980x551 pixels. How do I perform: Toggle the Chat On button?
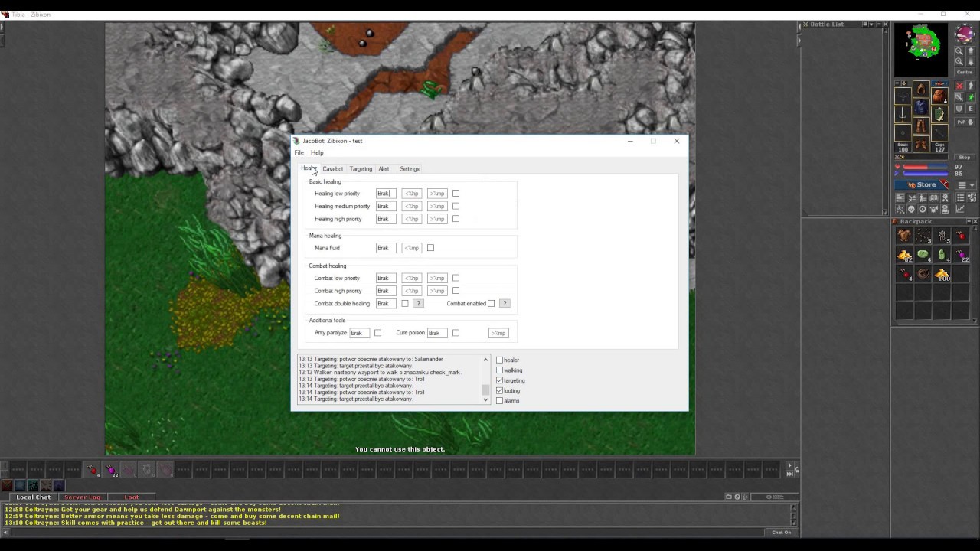pos(781,533)
